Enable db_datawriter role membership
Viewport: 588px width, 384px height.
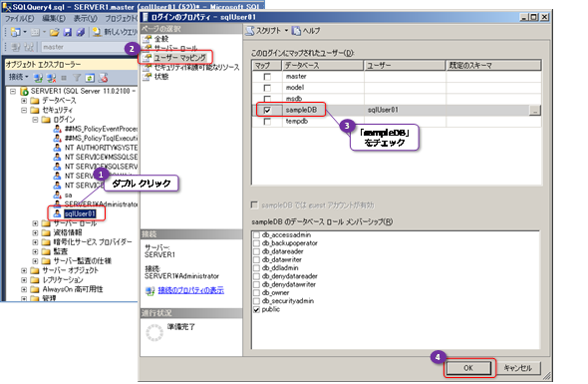(x=256, y=259)
